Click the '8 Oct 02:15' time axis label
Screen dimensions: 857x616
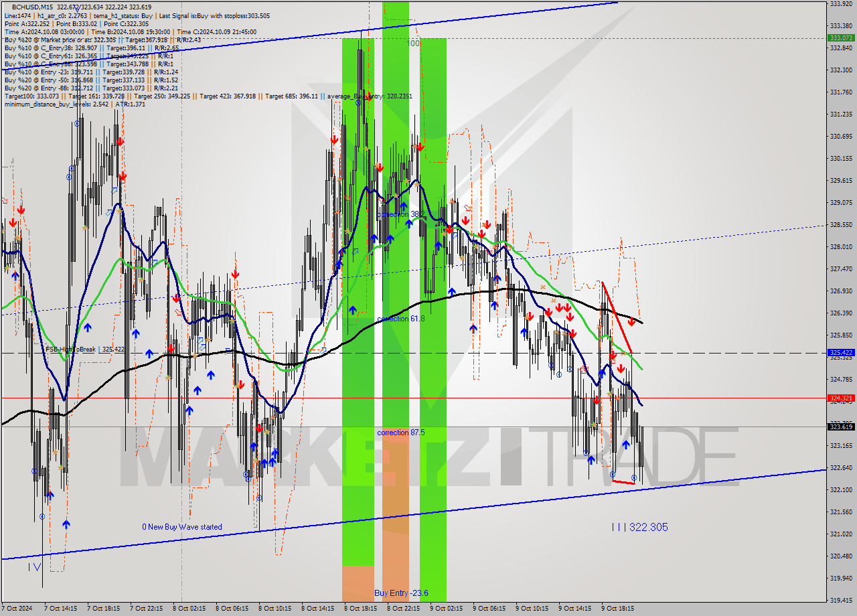(189, 609)
